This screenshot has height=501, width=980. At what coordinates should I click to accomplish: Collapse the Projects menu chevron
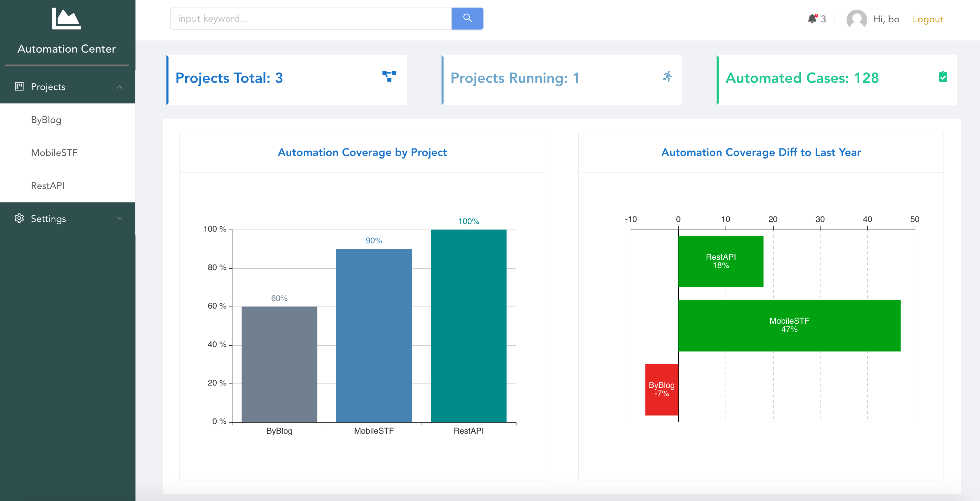[119, 87]
